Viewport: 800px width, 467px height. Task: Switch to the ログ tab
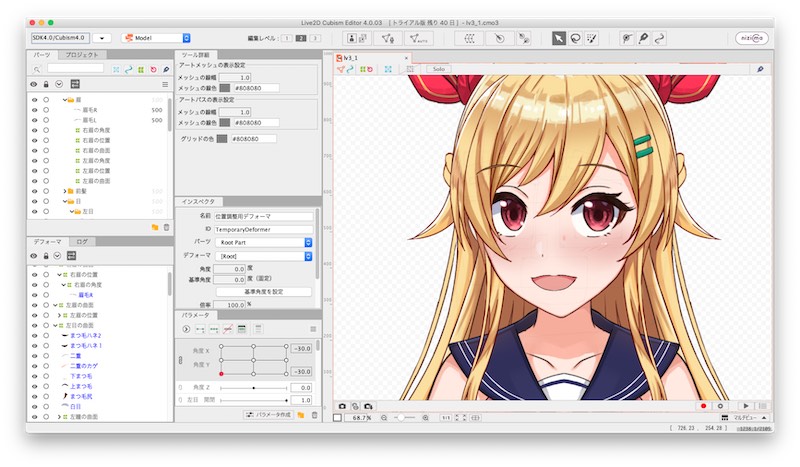82,241
